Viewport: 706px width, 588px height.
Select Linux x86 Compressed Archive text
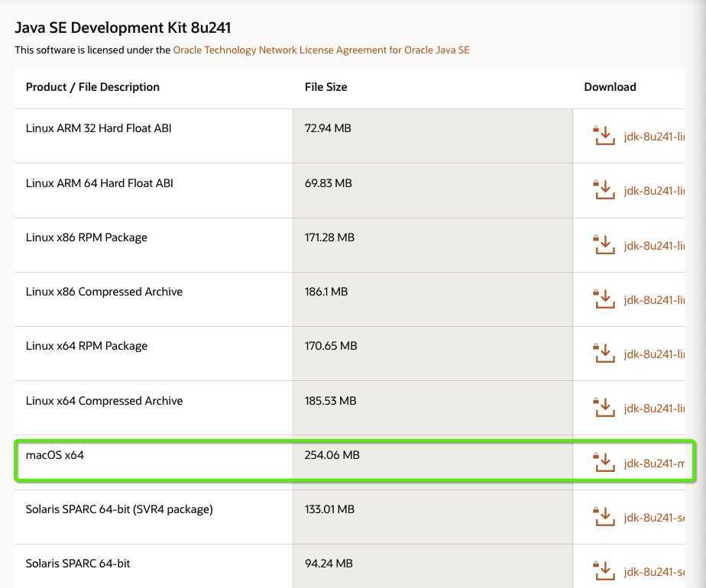(x=104, y=292)
